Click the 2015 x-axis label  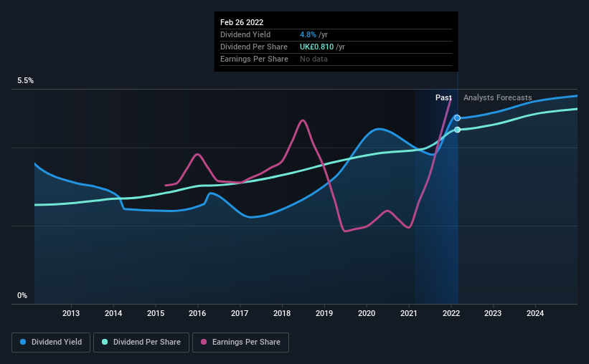tap(156, 313)
